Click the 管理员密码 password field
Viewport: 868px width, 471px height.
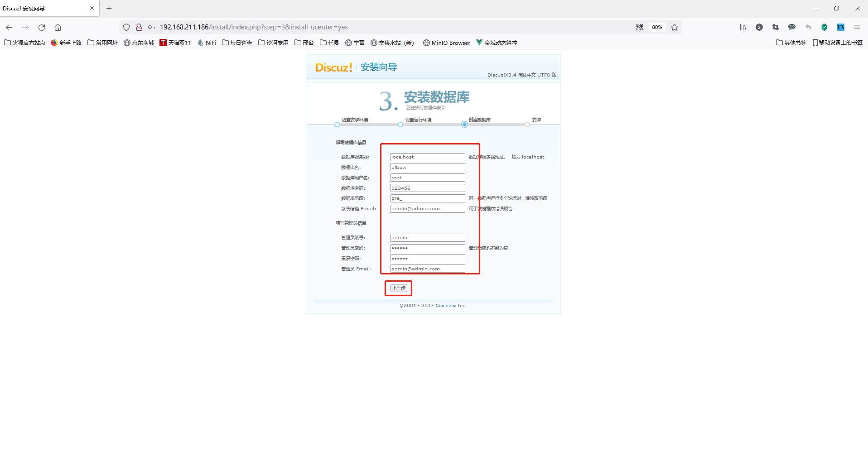click(428, 248)
